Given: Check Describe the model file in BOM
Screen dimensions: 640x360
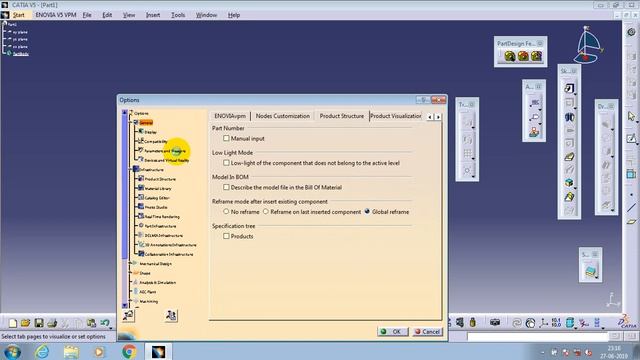Looking at the screenshot, I should click(x=226, y=187).
